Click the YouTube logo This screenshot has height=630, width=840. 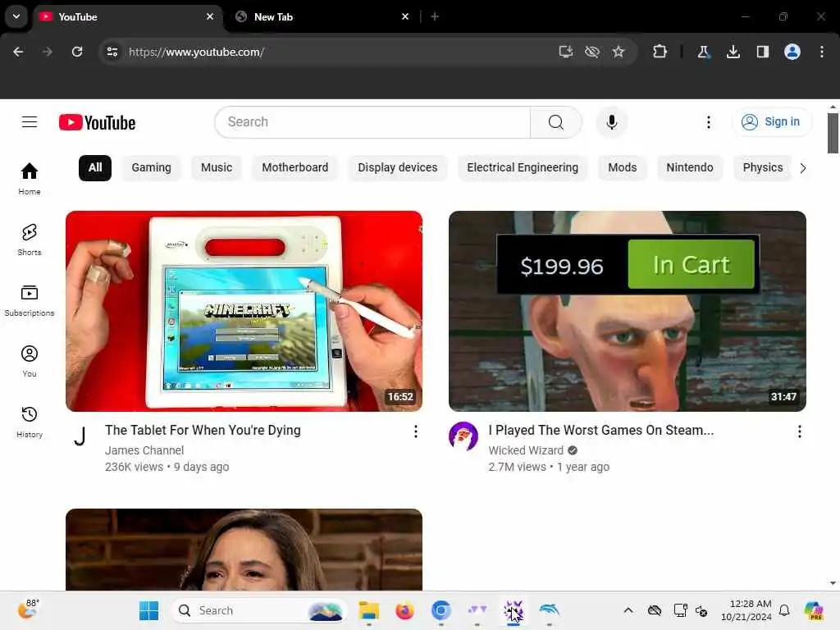97,123
